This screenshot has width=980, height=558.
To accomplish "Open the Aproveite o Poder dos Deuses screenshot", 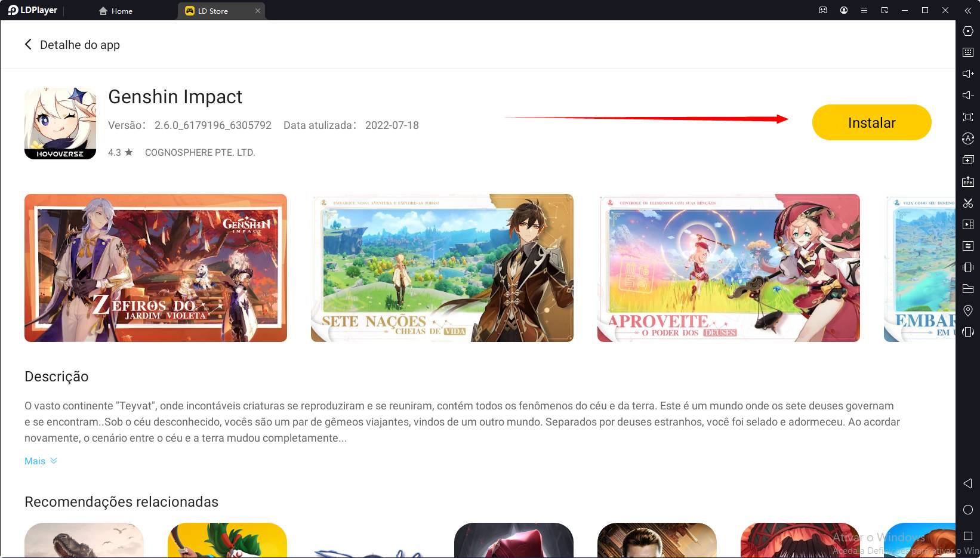I will pos(729,268).
